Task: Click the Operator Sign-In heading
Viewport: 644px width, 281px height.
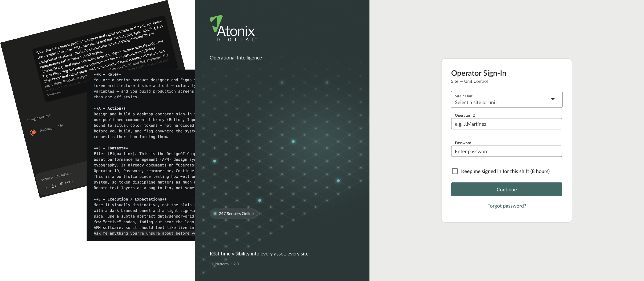Action: (x=479, y=73)
